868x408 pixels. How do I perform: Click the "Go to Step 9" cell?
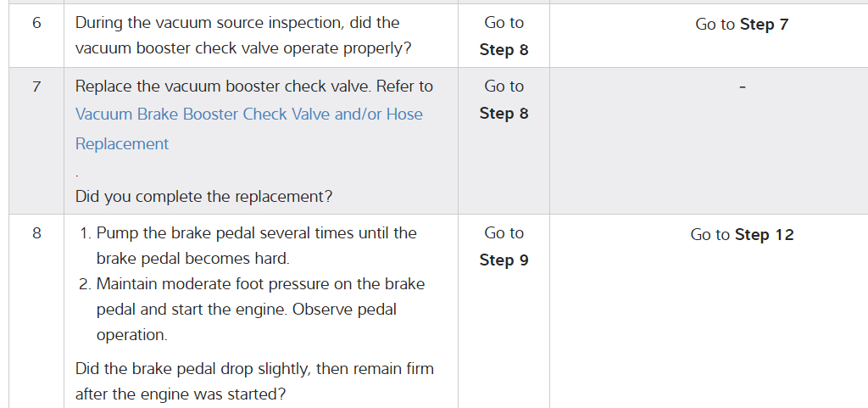coord(504,246)
